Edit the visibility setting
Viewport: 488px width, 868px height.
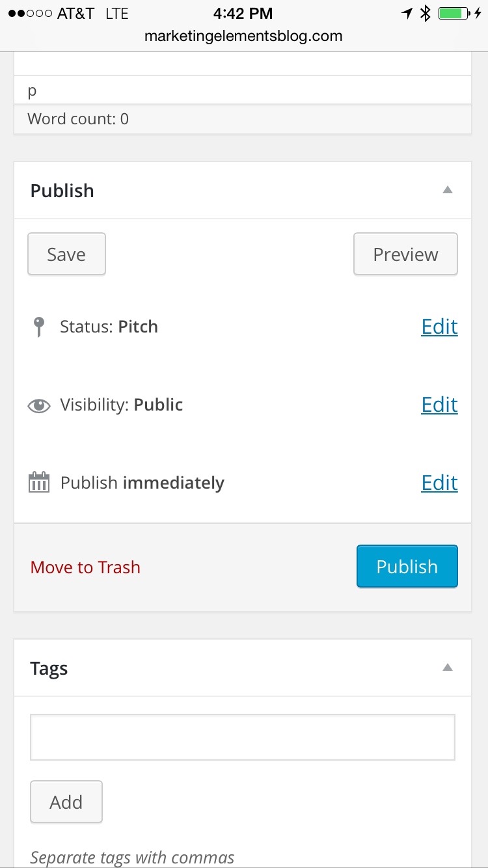(439, 405)
